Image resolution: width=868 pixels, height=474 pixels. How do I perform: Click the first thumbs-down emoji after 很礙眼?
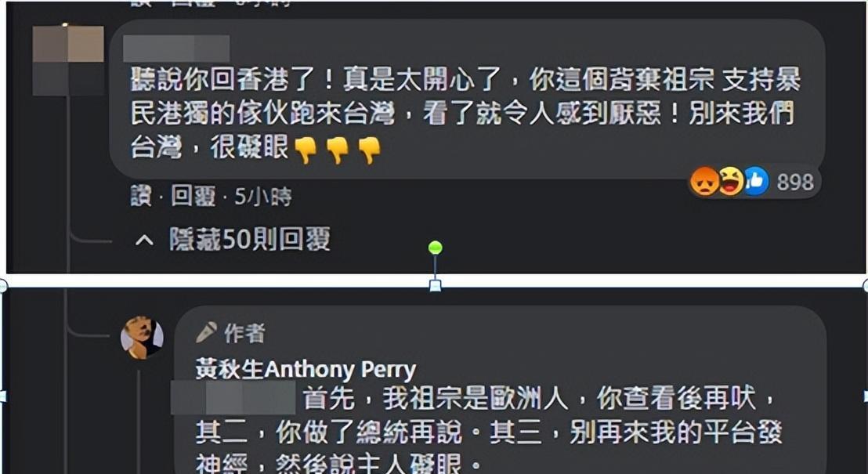pos(305,150)
